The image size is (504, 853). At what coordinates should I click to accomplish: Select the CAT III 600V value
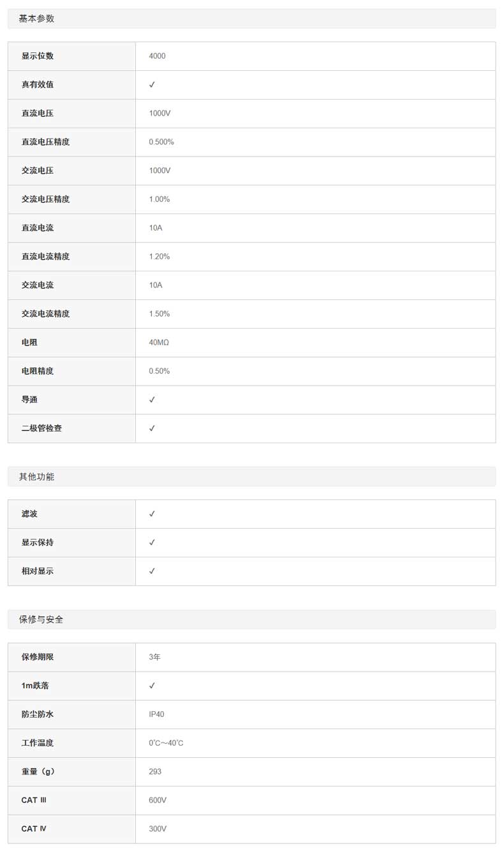(158, 800)
